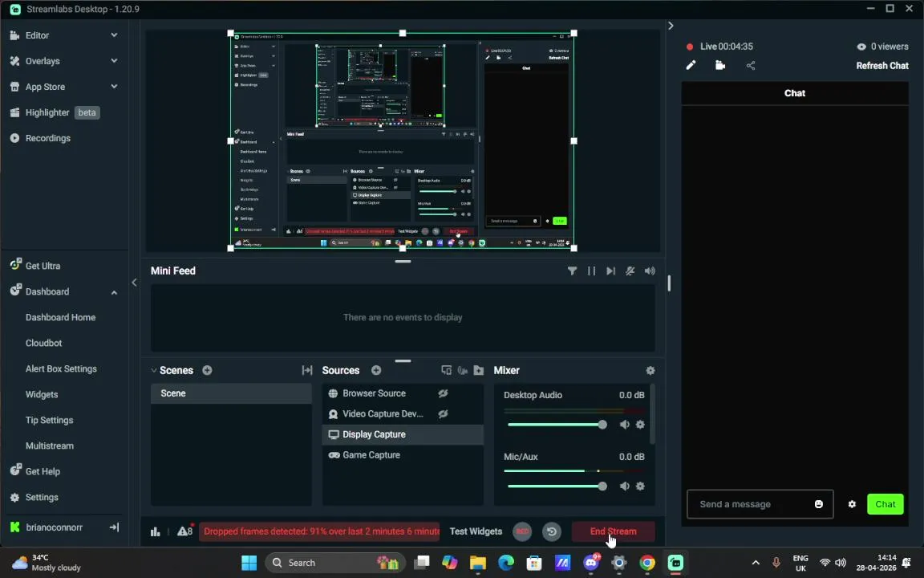Collapse the left sidebar arrow
This screenshot has height=578, width=924.
[x=135, y=283]
